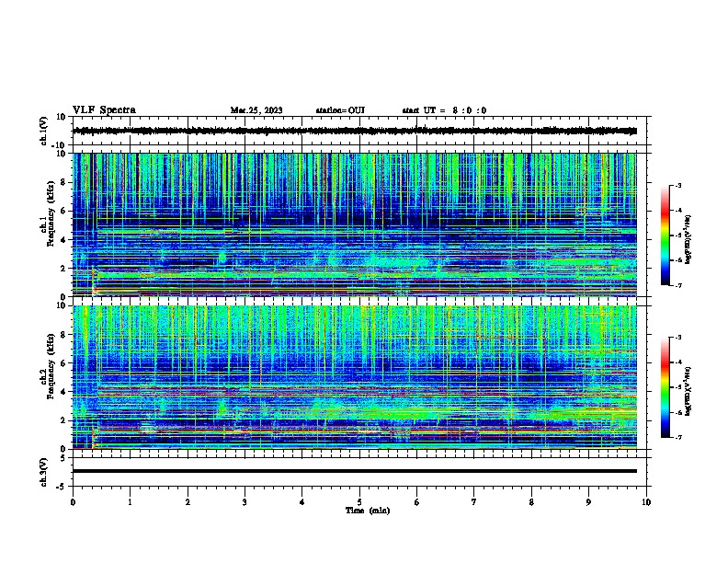Click the ch.2 color scale bar
Viewport: 728px width, 563px height.
665,387
